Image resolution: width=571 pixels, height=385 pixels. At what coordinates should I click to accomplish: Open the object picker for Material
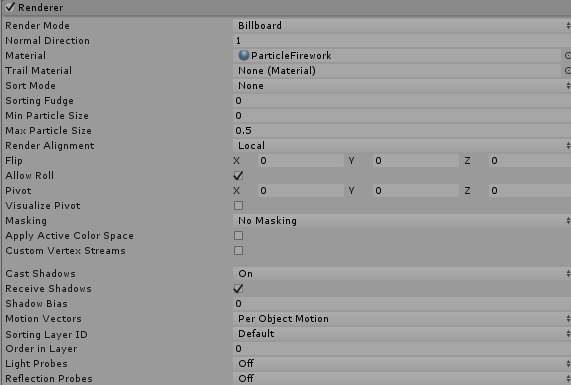point(567,55)
